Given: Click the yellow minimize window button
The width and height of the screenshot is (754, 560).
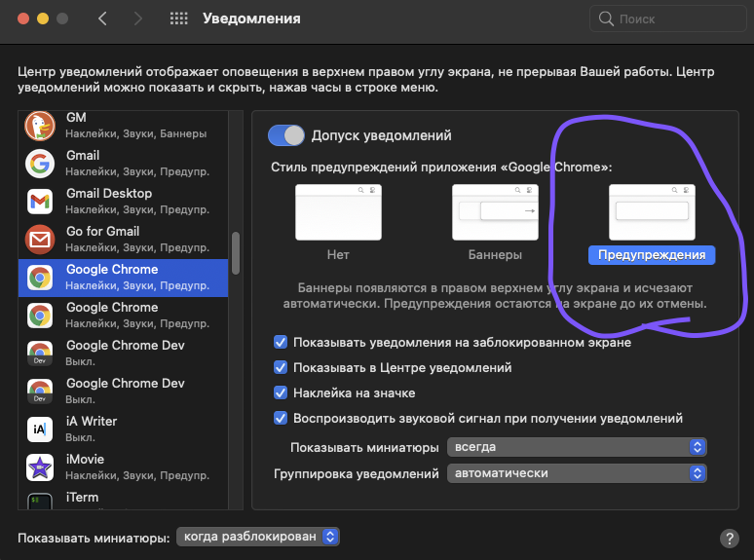Looking at the screenshot, I should (x=43, y=19).
